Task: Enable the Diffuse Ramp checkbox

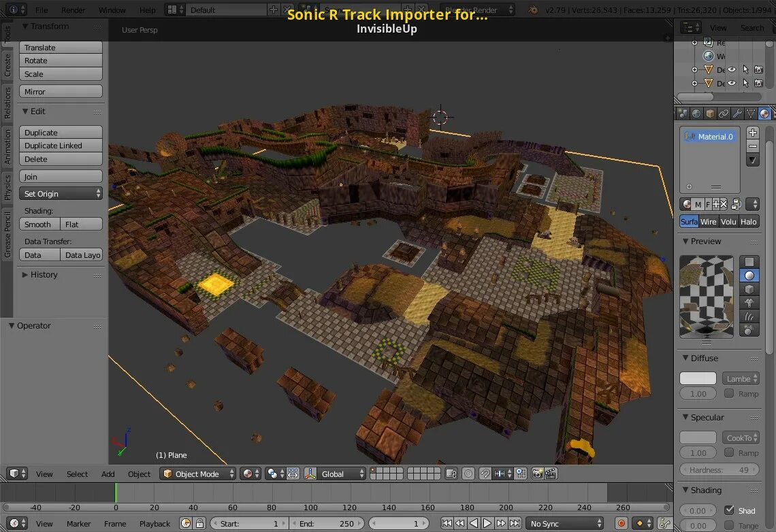Action: click(x=728, y=393)
